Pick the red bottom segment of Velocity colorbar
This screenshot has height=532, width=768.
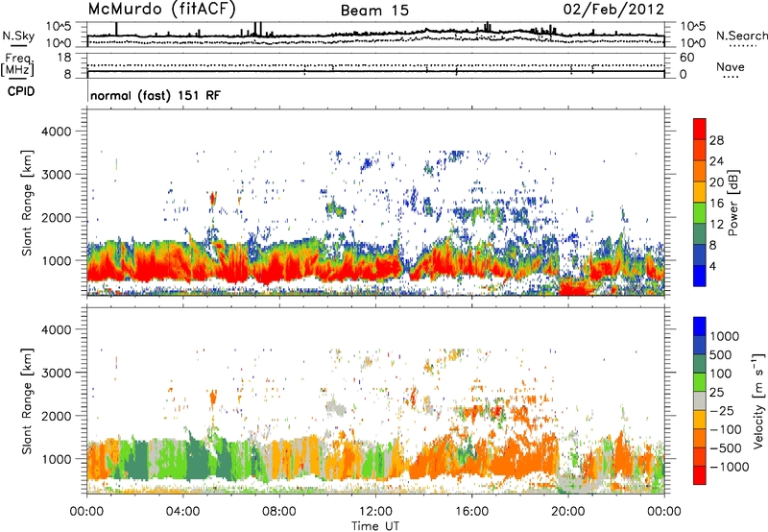(700, 475)
